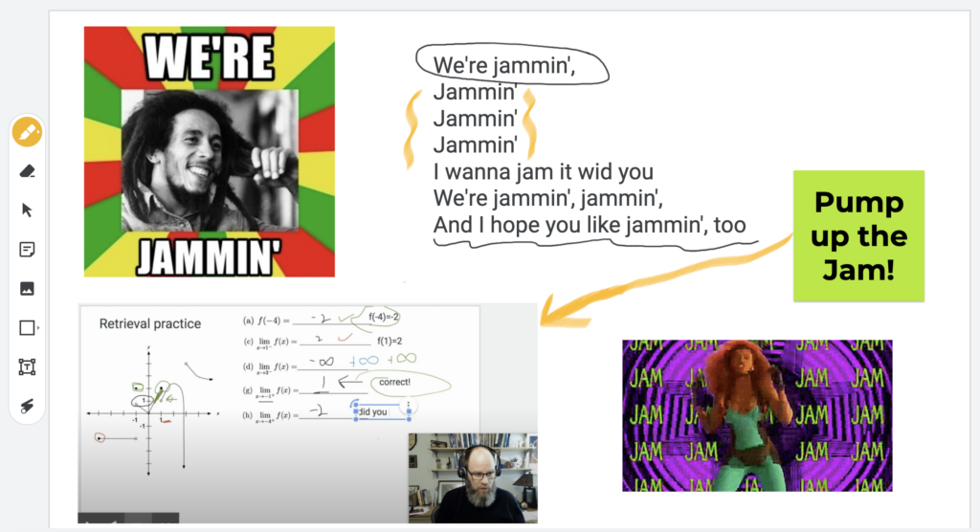Click the webcam video of the bearded man
980x532 pixels.
473,477
